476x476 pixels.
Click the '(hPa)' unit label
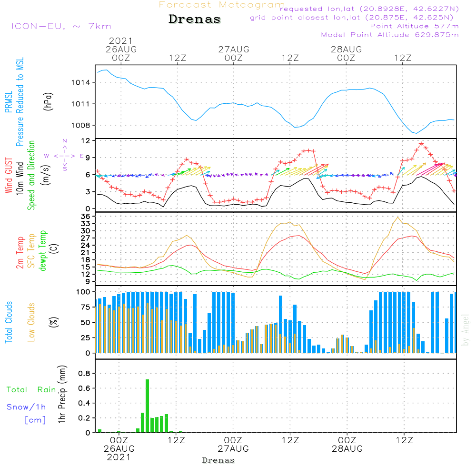tap(48, 101)
